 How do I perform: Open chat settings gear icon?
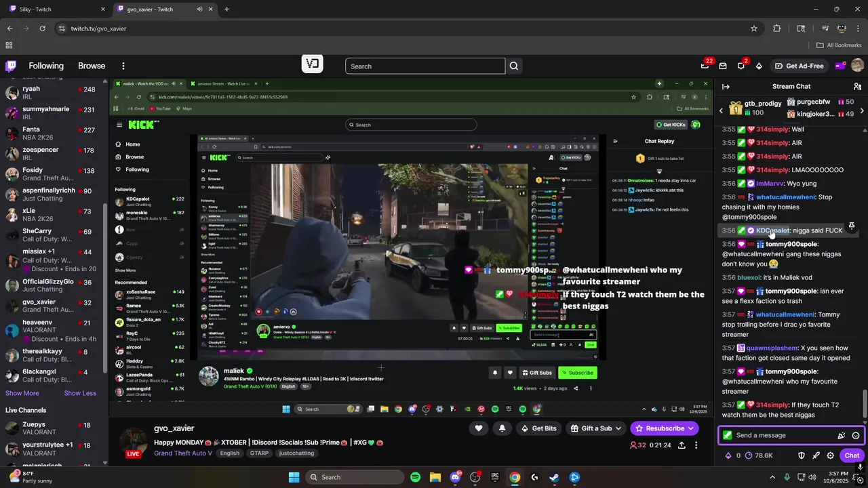point(831,455)
